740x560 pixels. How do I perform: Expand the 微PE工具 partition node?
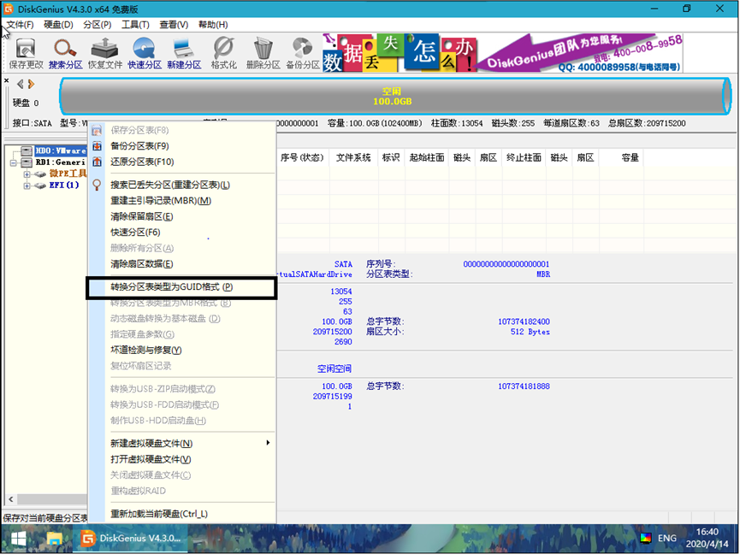[27, 174]
